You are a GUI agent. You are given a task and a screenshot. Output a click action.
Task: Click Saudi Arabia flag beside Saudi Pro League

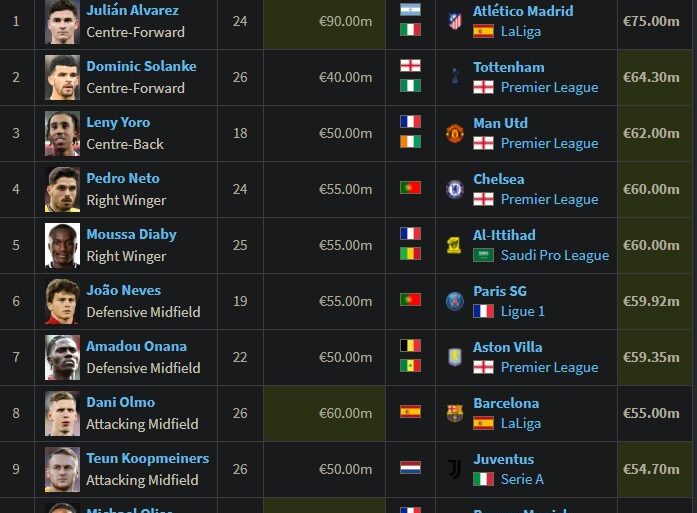[x=484, y=255]
